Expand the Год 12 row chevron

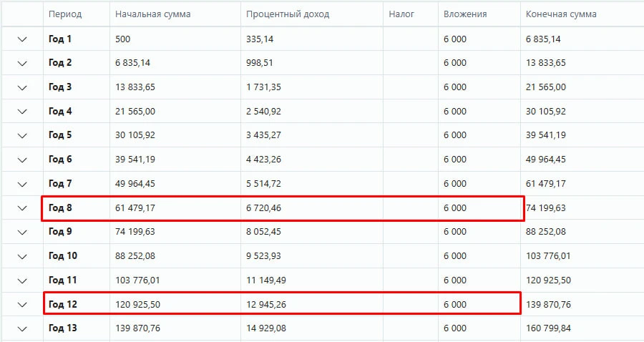tap(22, 305)
